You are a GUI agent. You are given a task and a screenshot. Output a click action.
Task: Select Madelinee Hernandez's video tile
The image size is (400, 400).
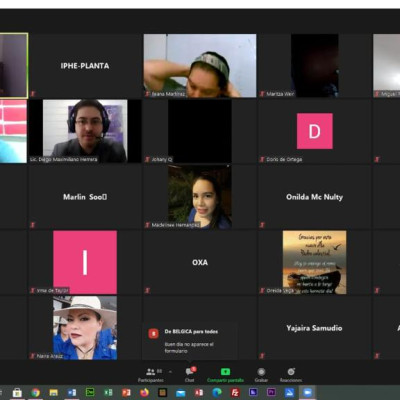pyautogui.click(x=200, y=197)
